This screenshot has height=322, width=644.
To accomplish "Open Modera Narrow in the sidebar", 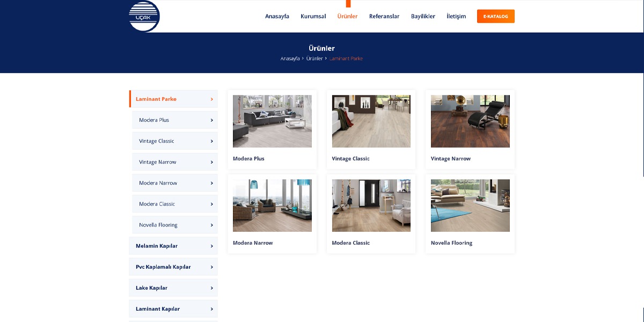I will point(175,182).
